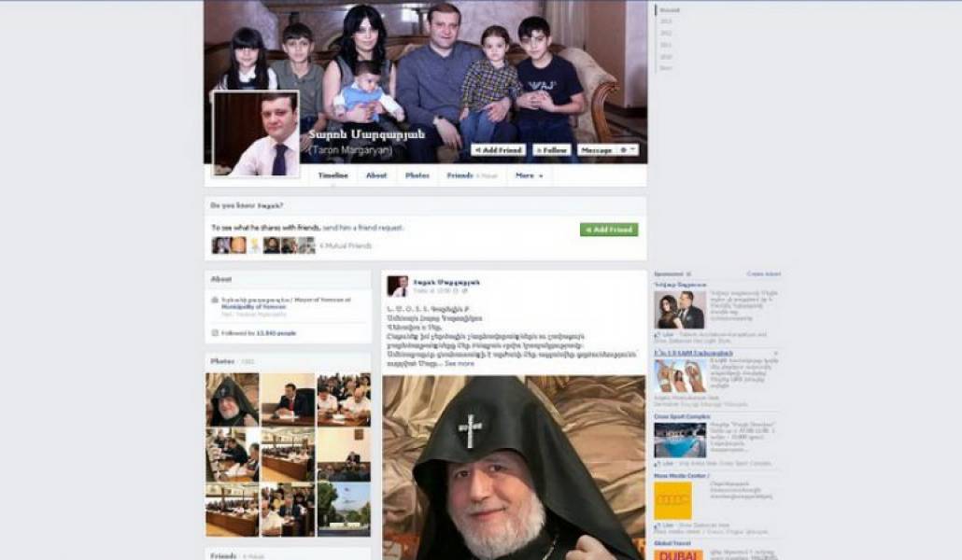Click the first mutual friend avatar

point(220,245)
